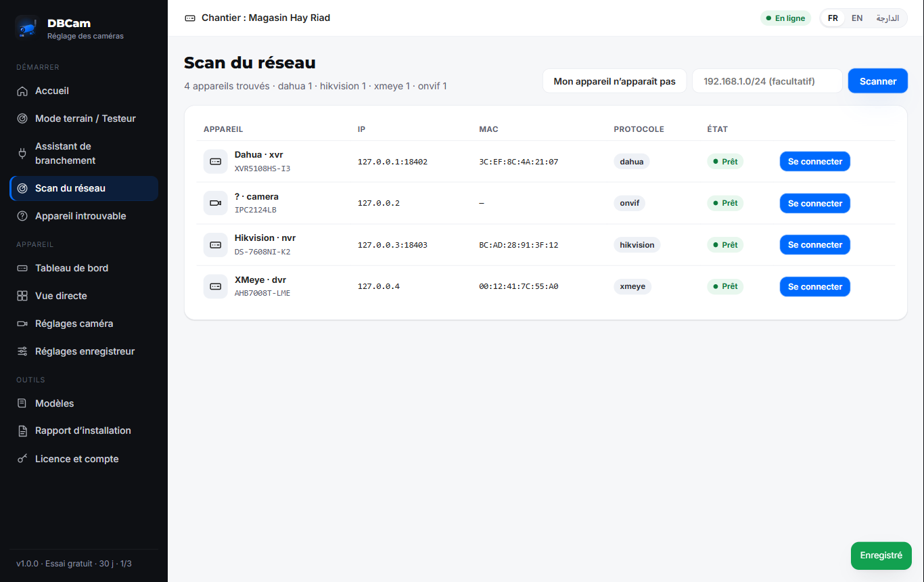Click the grid icon beside Vue directe
This screenshot has width=924, height=582.
(22, 296)
